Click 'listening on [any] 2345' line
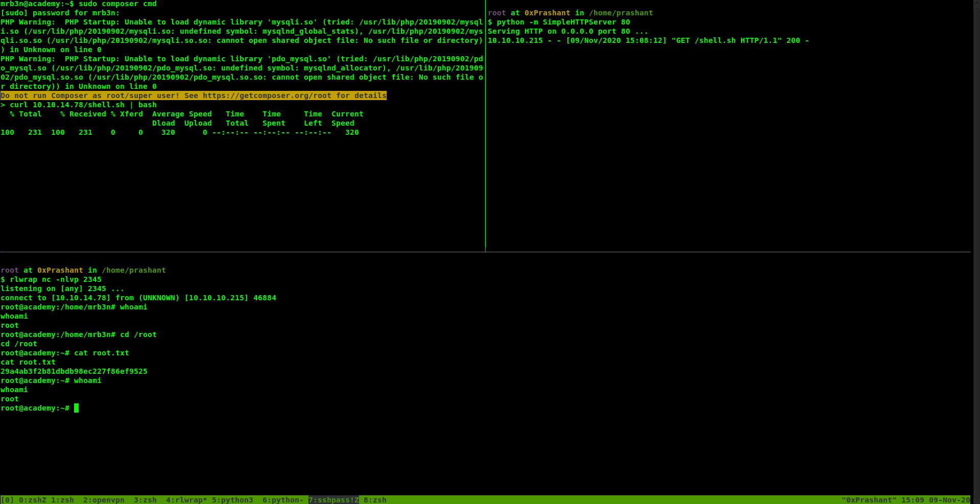The image size is (980, 504). [x=62, y=289]
